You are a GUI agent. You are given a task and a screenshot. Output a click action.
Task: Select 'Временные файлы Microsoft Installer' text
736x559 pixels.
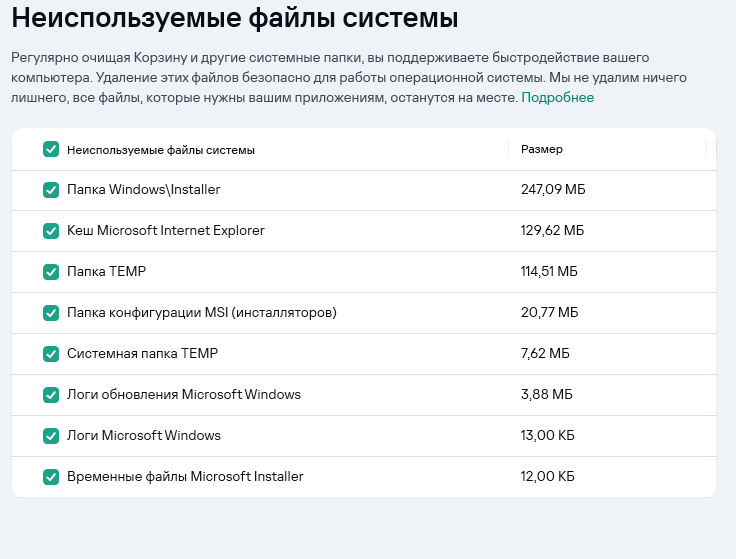click(x=185, y=476)
